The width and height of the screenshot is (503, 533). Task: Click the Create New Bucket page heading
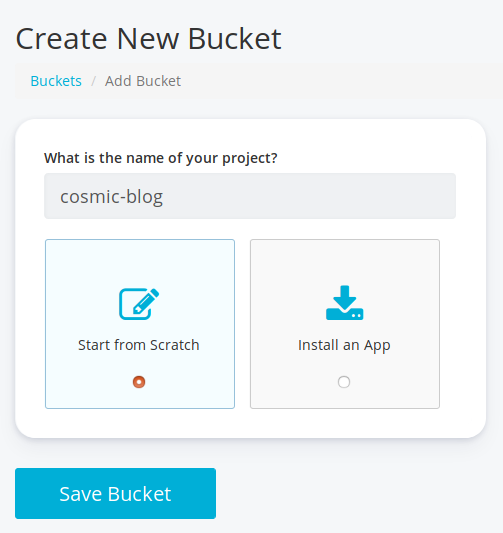point(149,39)
